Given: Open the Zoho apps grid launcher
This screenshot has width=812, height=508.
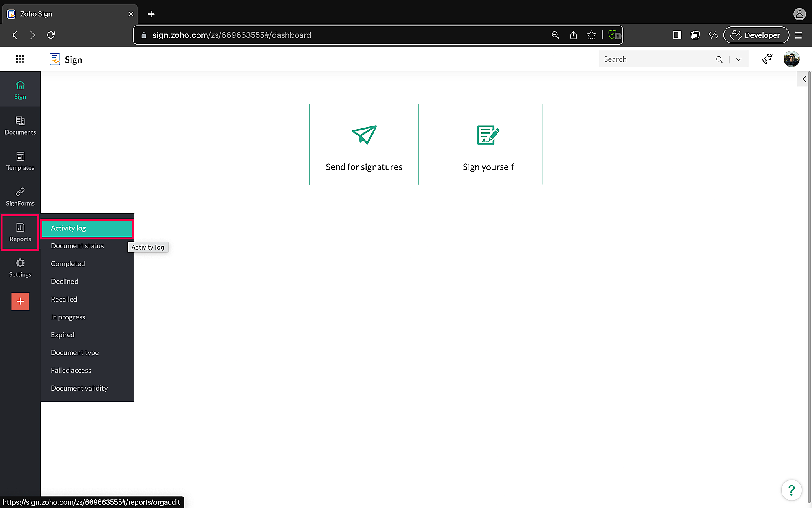Looking at the screenshot, I should coord(20,59).
